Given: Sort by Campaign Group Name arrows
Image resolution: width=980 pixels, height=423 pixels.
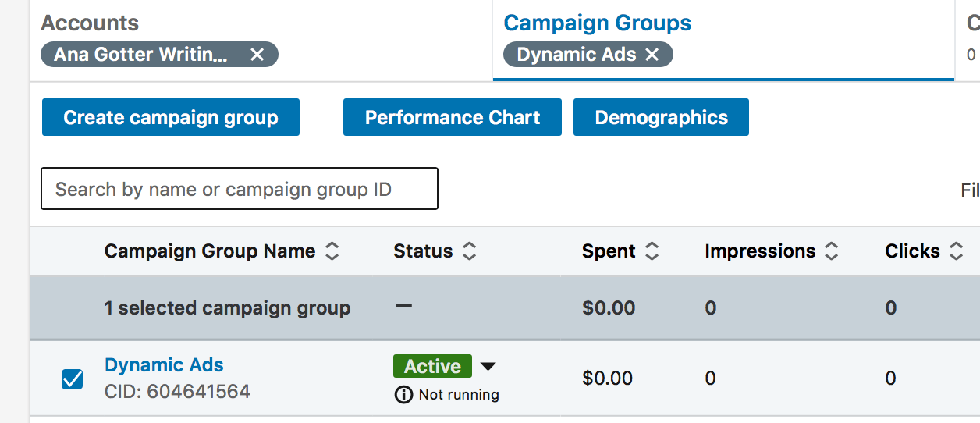Looking at the screenshot, I should [332, 251].
